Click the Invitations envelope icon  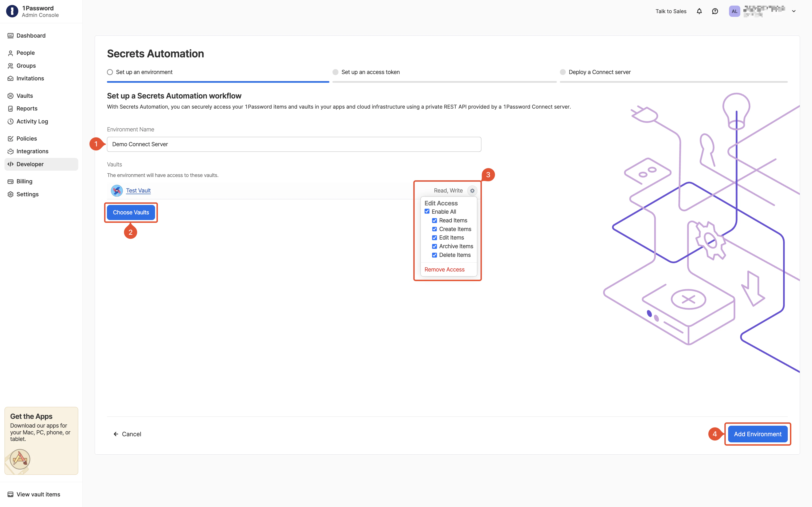point(10,79)
